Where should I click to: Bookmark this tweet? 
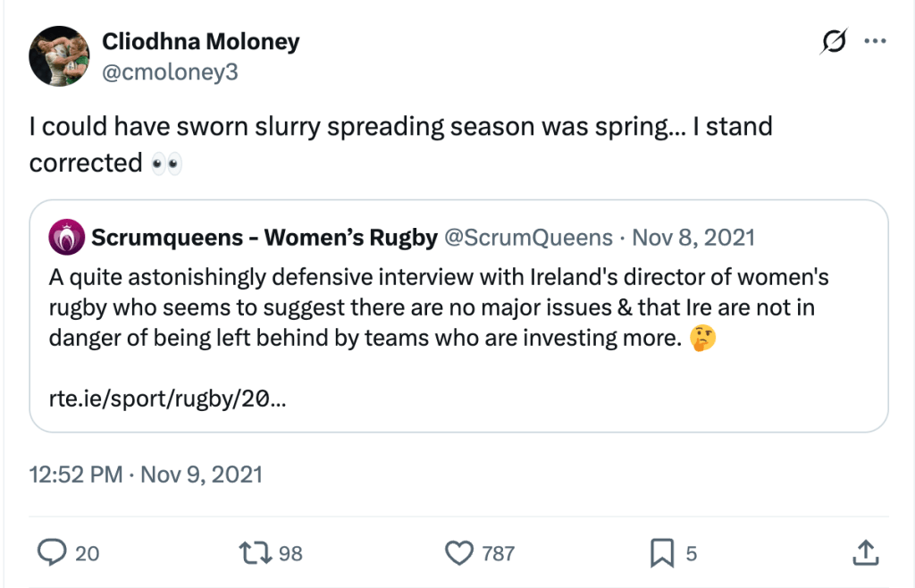(x=661, y=553)
